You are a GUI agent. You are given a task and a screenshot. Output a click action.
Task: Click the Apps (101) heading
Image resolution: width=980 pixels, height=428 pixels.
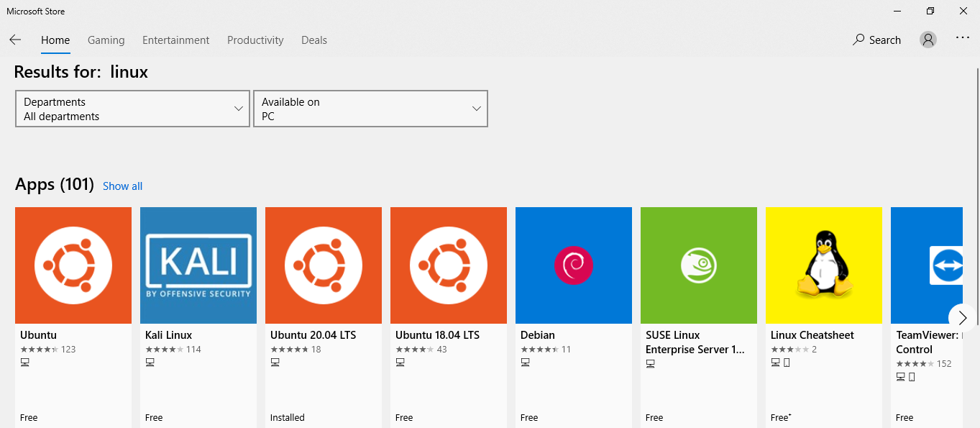55,185
